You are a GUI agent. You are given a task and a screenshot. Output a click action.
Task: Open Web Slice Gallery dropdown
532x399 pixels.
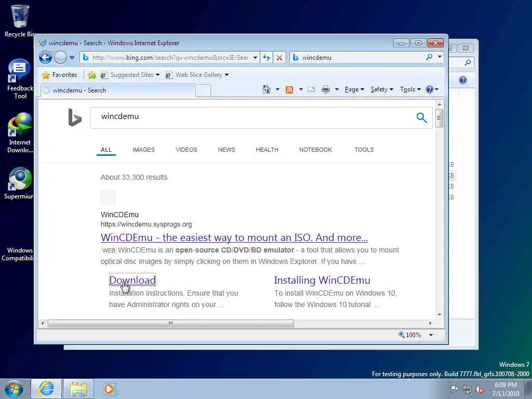197,75
